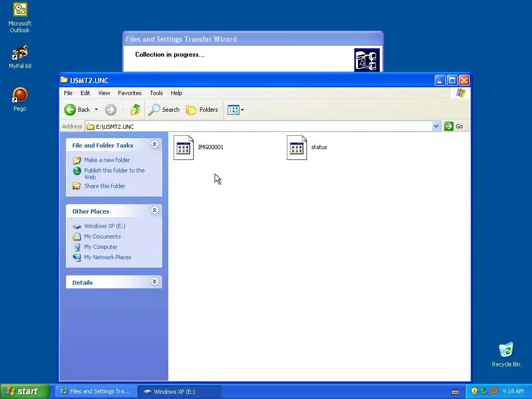Click the security shield tray icon
This screenshot has height=399, width=532.
tap(474, 391)
